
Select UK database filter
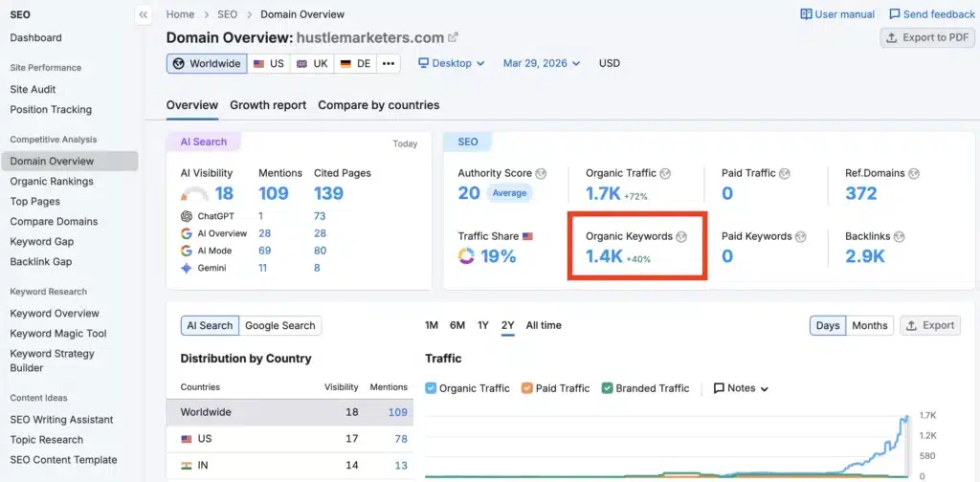[312, 64]
